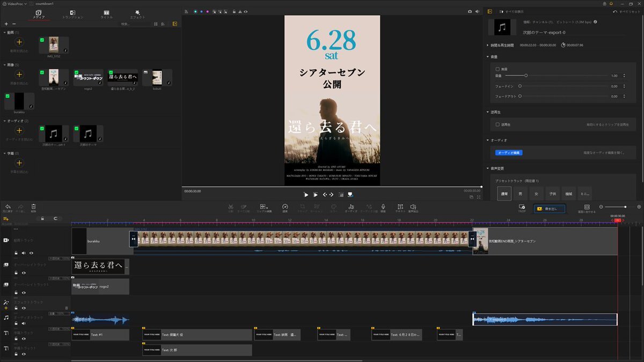Import an image with the plus icon

pyautogui.click(x=19, y=74)
